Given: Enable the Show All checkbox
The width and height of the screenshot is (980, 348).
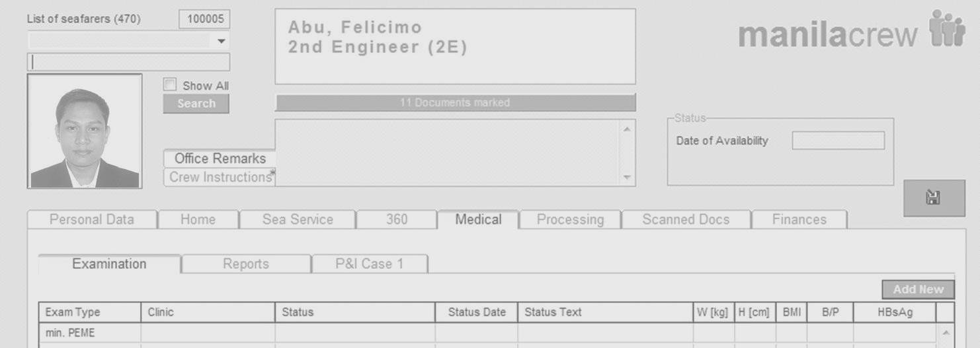Looking at the screenshot, I should click(171, 85).
